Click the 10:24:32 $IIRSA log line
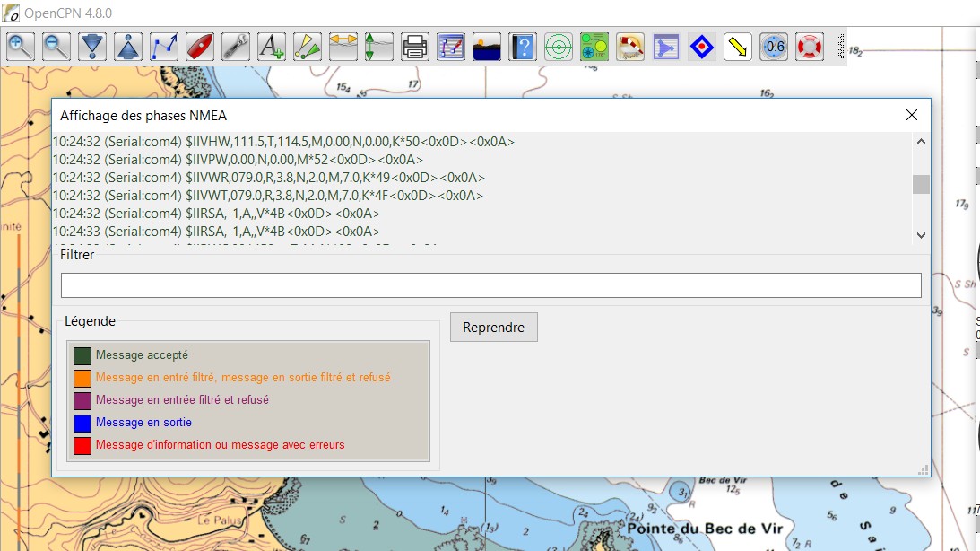This screenshot has width=980, height=551. [x=216, y=214]
